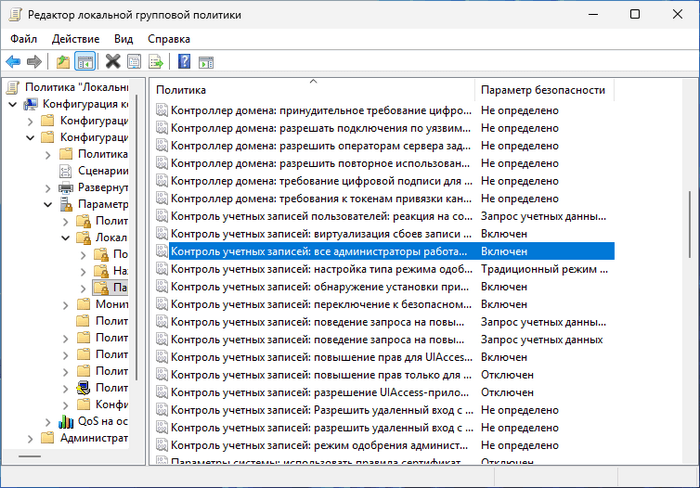Screen dimensions: 700x488
Task: Open the Справка menu
Action: [x=169, y=39]
